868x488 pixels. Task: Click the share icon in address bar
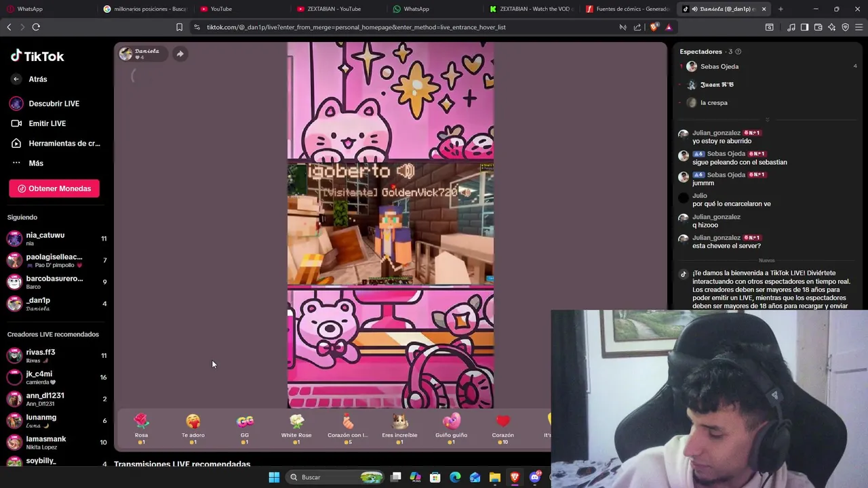tap(637, 27)
